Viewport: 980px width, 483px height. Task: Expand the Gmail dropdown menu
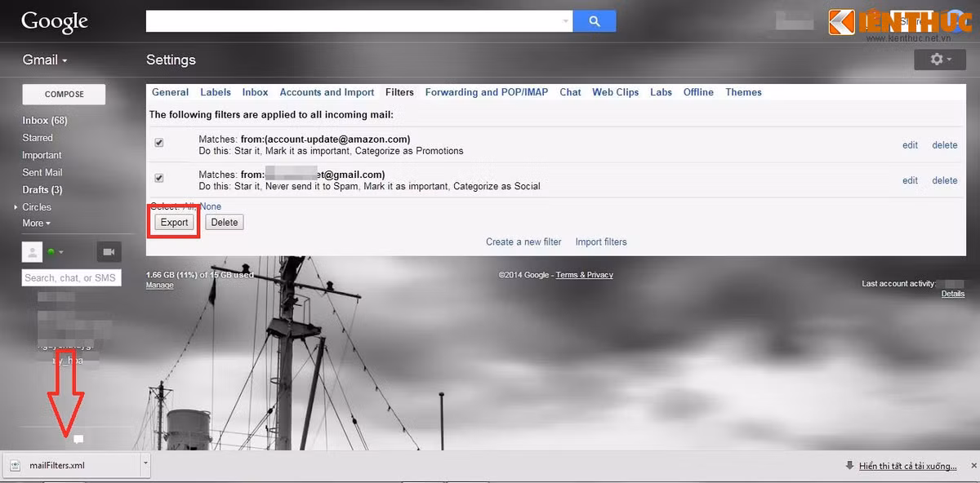45,60
